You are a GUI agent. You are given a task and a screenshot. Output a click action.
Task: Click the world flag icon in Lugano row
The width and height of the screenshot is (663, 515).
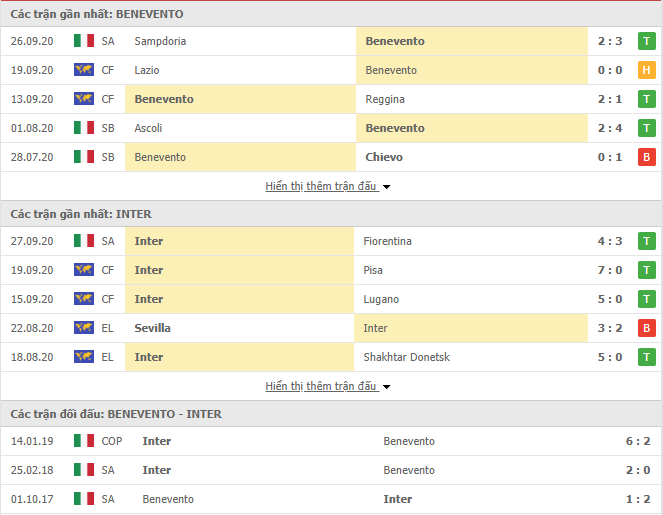(x=84, y=299)
